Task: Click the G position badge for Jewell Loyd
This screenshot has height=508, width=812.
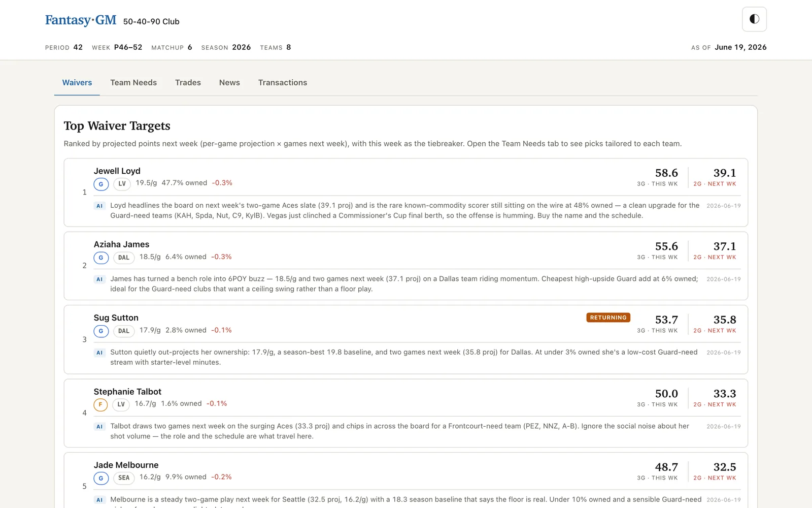Action: [x=101, y=184]
